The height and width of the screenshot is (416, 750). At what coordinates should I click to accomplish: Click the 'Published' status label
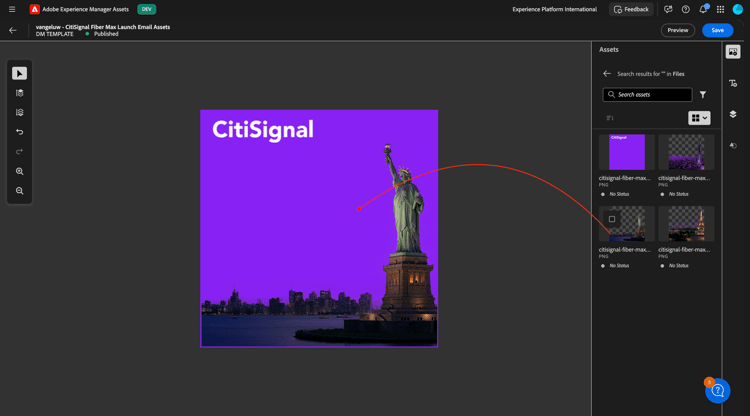106,34
